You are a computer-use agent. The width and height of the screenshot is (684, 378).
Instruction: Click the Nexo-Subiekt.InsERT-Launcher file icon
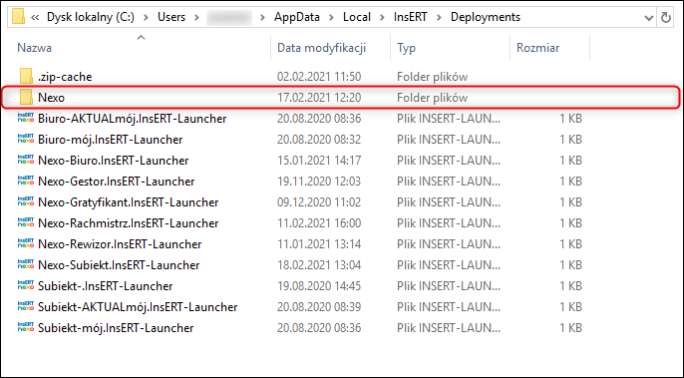coord(26,264)
